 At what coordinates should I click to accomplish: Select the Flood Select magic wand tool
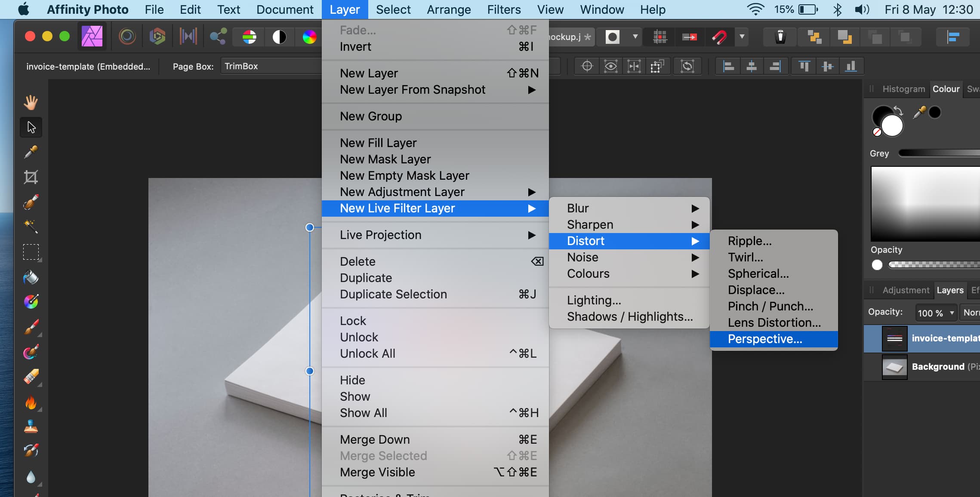coord(31,226)
